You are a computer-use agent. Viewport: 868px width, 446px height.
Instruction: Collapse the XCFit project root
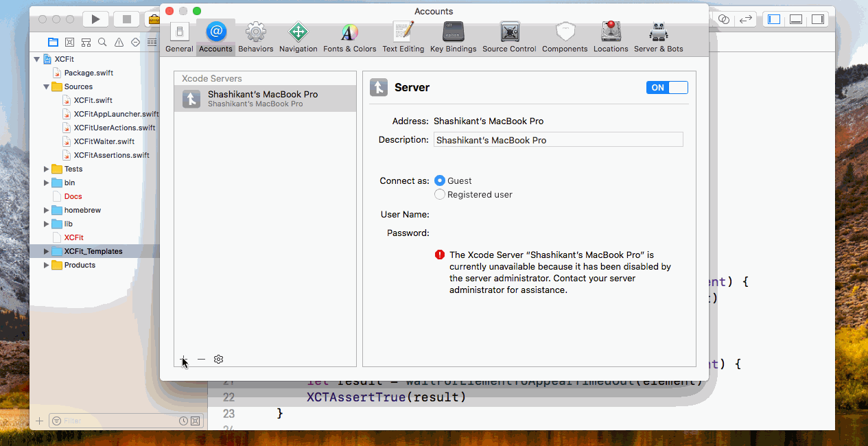37,59
